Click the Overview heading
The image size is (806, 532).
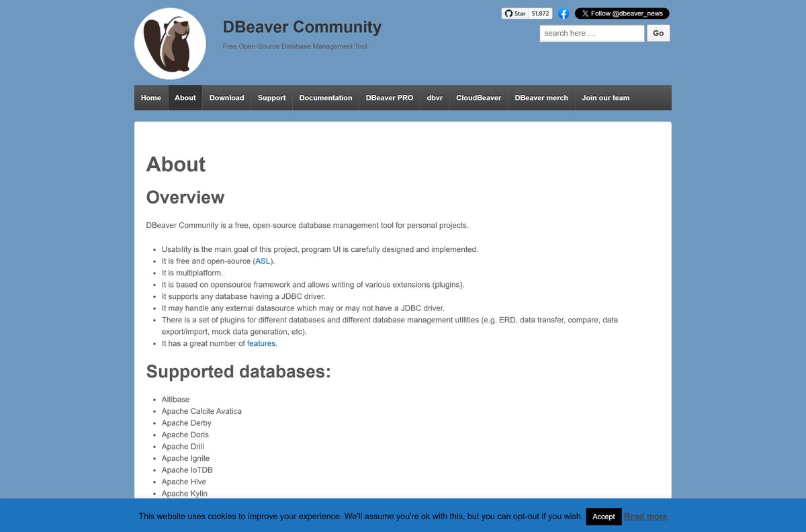coord(185,197)
